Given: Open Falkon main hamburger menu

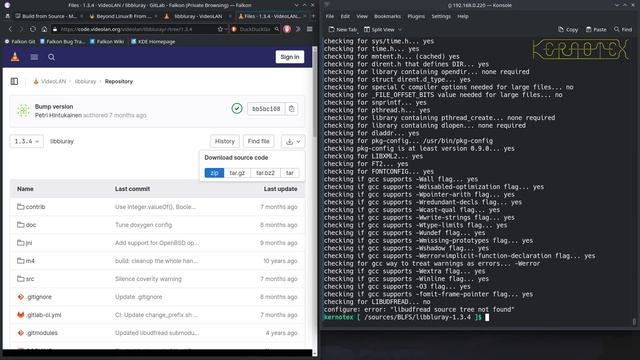Looking at the screenshot, I should click(x=309, y=29).
